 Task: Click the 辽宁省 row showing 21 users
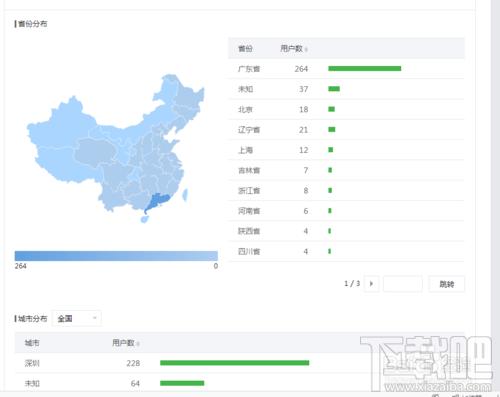pyautogui.click(x=346, y=130)
